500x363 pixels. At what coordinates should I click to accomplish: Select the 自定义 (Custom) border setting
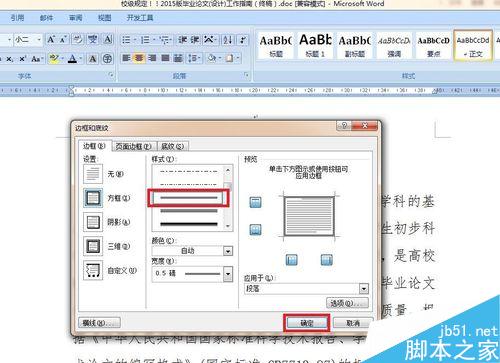(x=93, y=270)
